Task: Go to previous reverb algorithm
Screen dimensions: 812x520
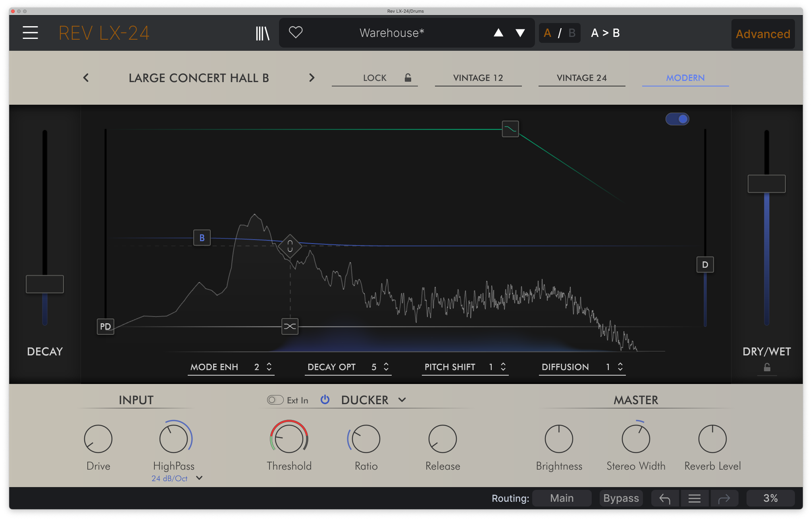Action: coord(86,78)
